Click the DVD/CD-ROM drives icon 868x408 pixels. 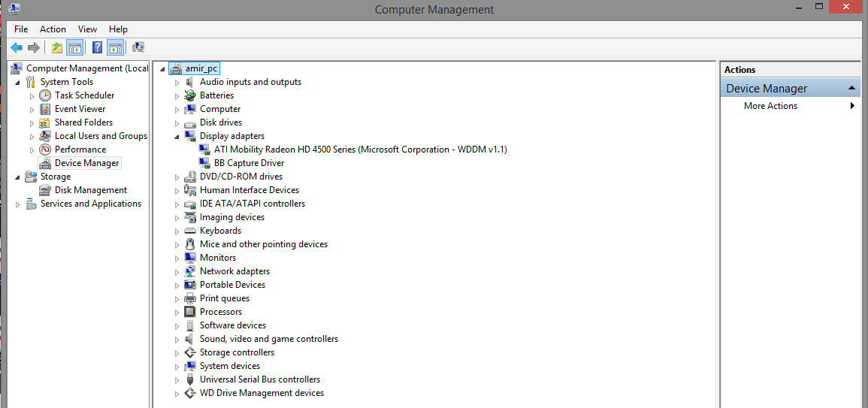point(190,177)
